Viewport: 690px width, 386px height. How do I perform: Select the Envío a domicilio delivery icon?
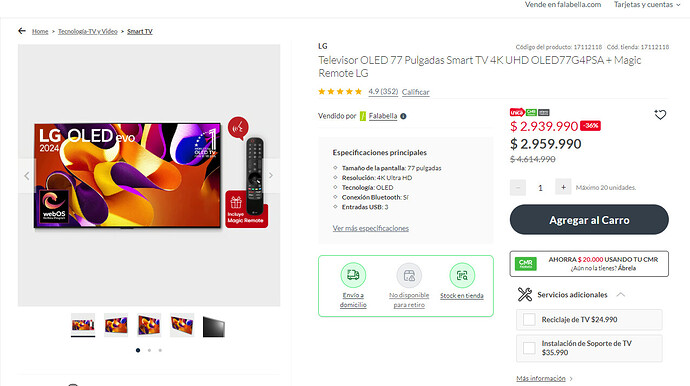353,275
